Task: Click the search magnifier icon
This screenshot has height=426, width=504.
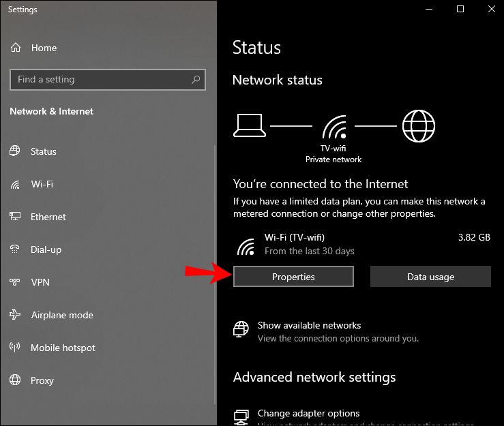Action: click(x=196, y=79)
